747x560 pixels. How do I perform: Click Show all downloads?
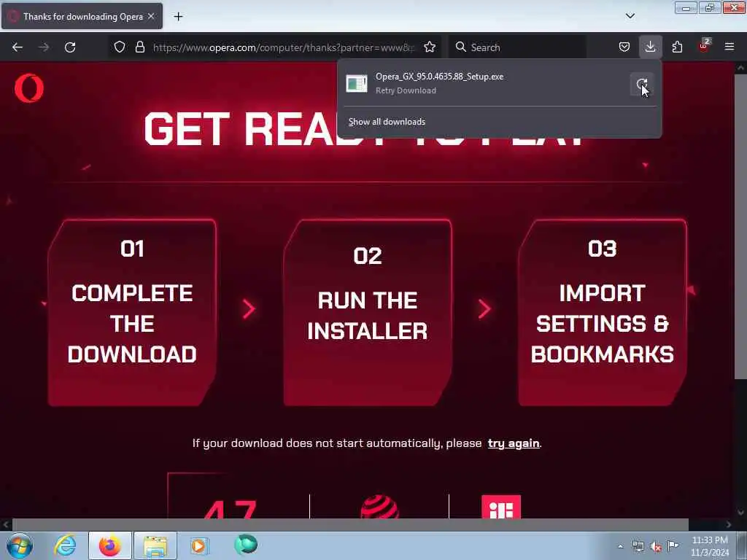(387, 122)
